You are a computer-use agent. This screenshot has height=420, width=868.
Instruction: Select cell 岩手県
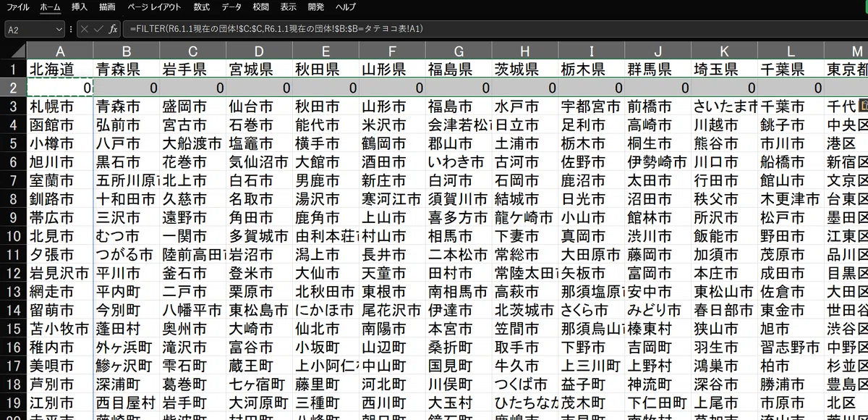click(192, 69)
